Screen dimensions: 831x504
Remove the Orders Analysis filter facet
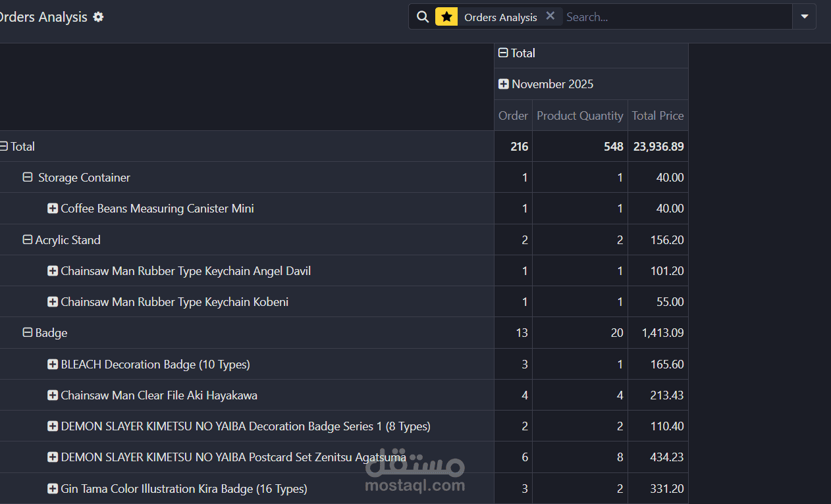click(x=550, y=16)
